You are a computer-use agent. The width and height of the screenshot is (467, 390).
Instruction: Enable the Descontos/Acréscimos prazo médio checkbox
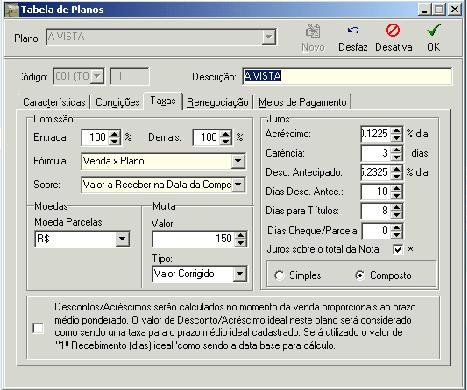coord(38,328)
